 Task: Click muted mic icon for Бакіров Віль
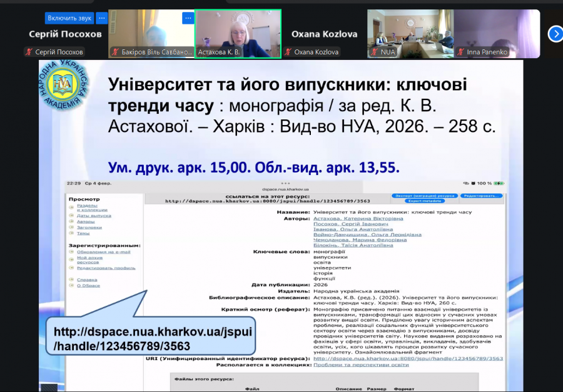pyautogui.click(x=115, y=52)
